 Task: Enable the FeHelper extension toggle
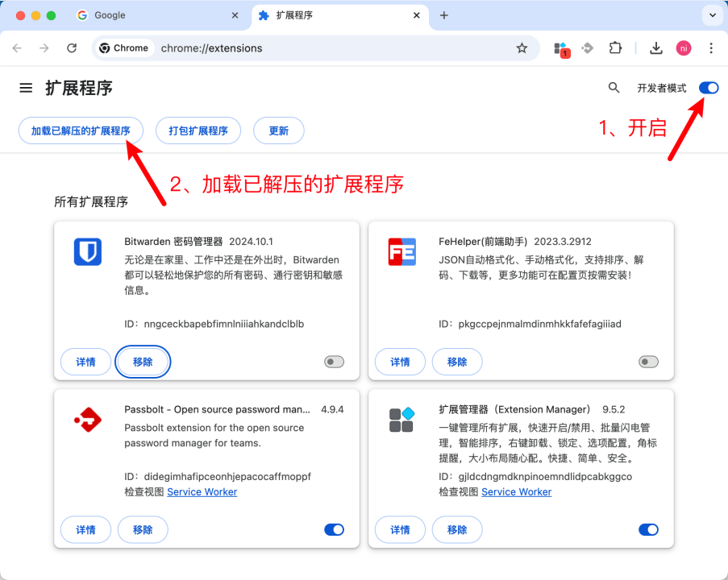pyautogui.click(x=649, y=362)
